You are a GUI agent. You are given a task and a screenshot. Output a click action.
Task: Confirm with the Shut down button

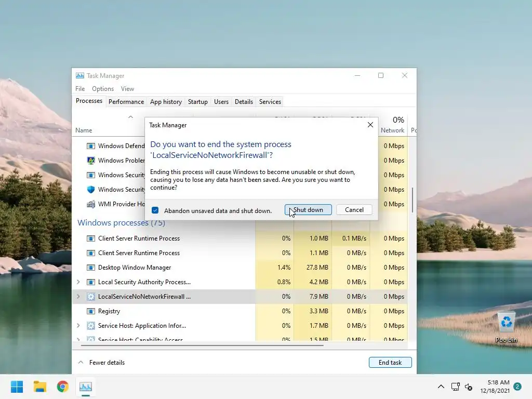308,210
